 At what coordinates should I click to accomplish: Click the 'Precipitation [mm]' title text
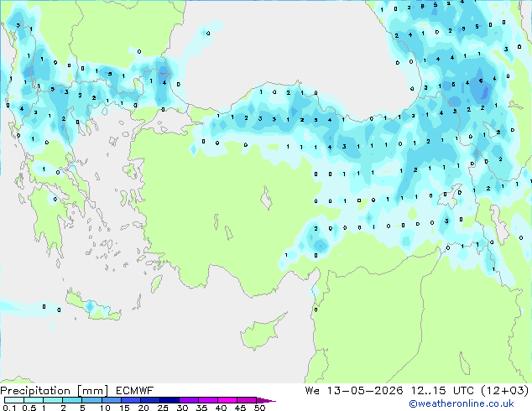click(55, 391)
